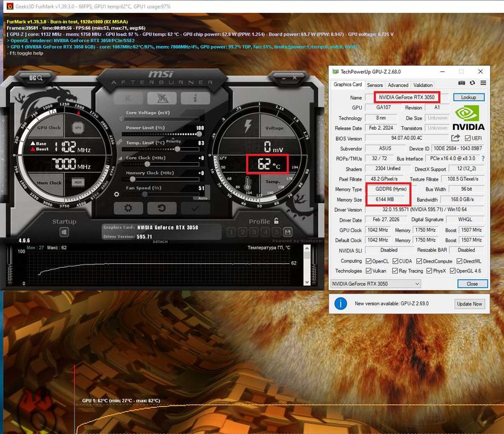Toggle the OpenCL checkbox
The height and width of the screenshot is (434, 504).
(369, 261)
